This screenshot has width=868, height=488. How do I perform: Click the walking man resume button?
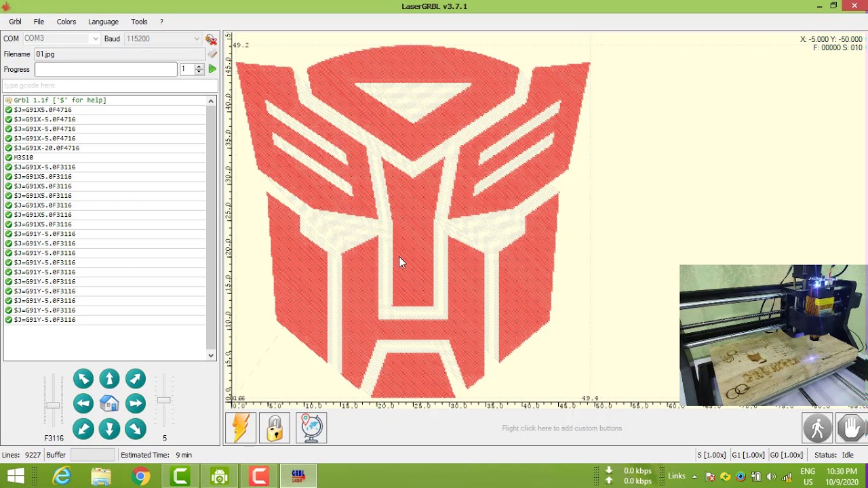pos(818,428)
